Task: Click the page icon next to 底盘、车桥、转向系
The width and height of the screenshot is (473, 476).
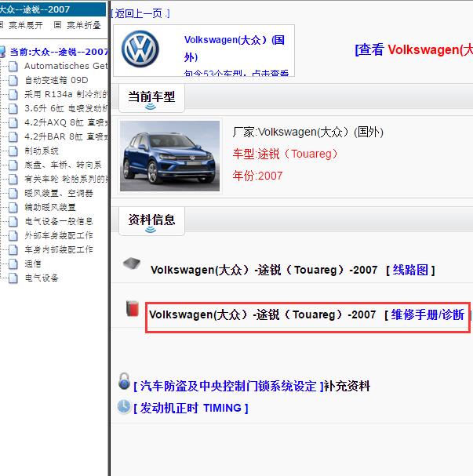Action: pyautogui.click(x=13, y=165)
